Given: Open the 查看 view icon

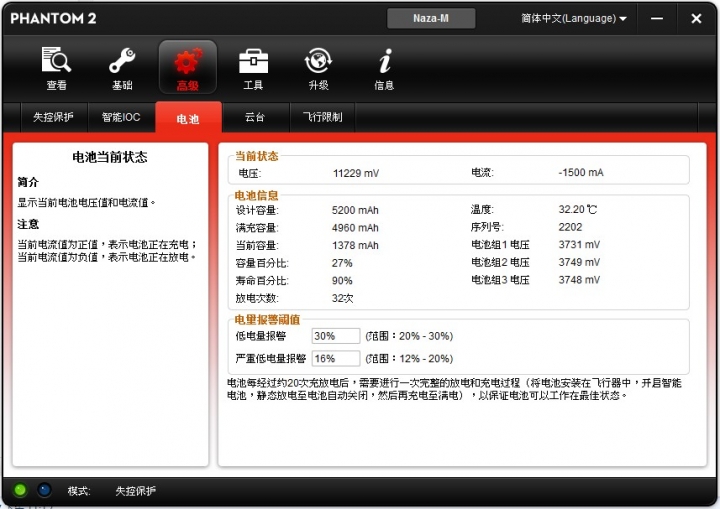Looking at the screenshot, I should tap(56, 68).
